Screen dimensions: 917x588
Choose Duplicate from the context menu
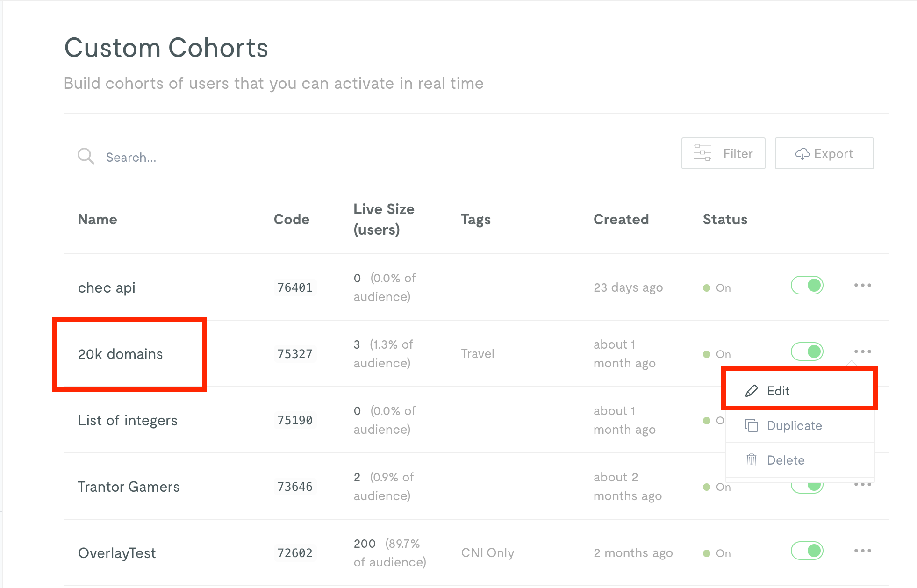click(800, 425)
